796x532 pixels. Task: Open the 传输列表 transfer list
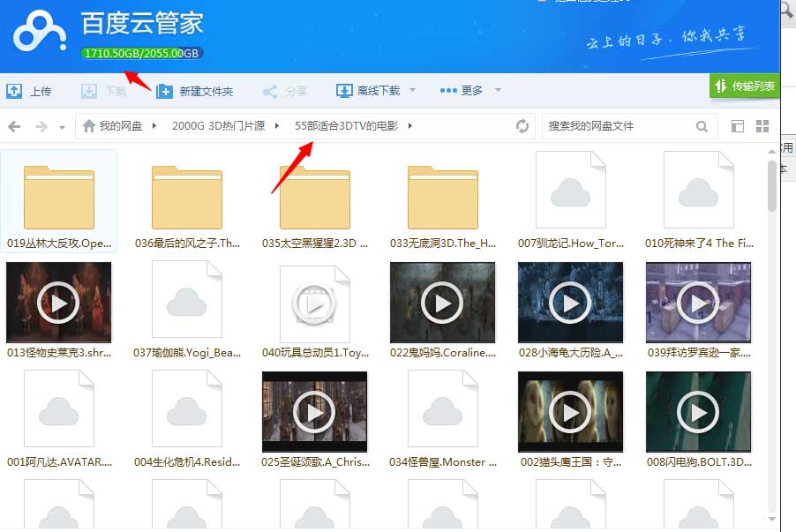(745, 86)
